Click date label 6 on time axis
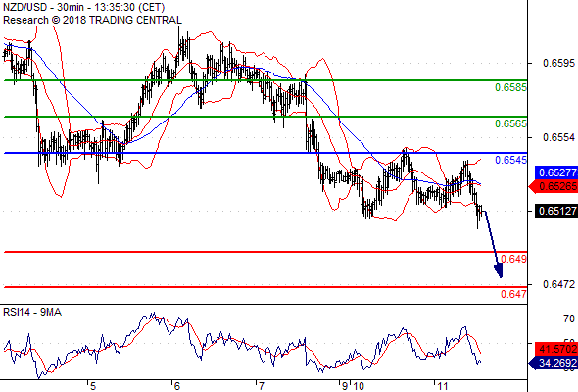Image resolution: width=578 pixels, height=392 pixels. point(177,386)
